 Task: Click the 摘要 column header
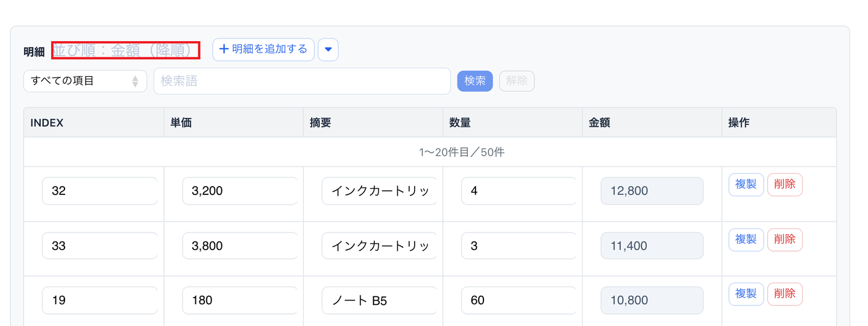[373, 123]
